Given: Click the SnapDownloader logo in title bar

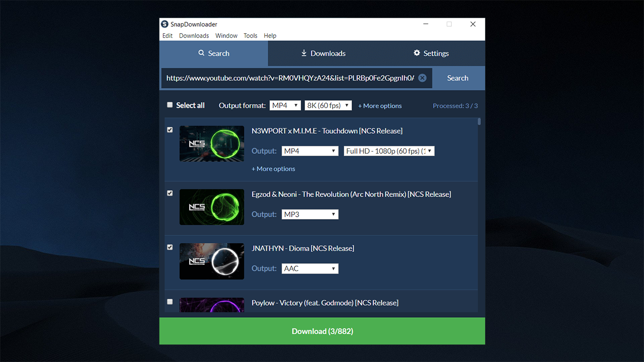Looking at the screenshot, I should tap(165, 24).
